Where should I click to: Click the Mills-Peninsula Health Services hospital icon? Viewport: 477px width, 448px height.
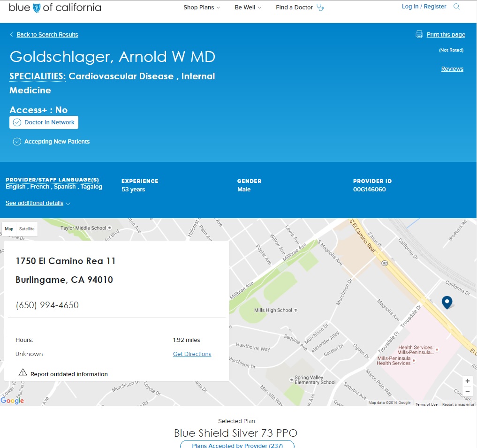tap(414, 361)
